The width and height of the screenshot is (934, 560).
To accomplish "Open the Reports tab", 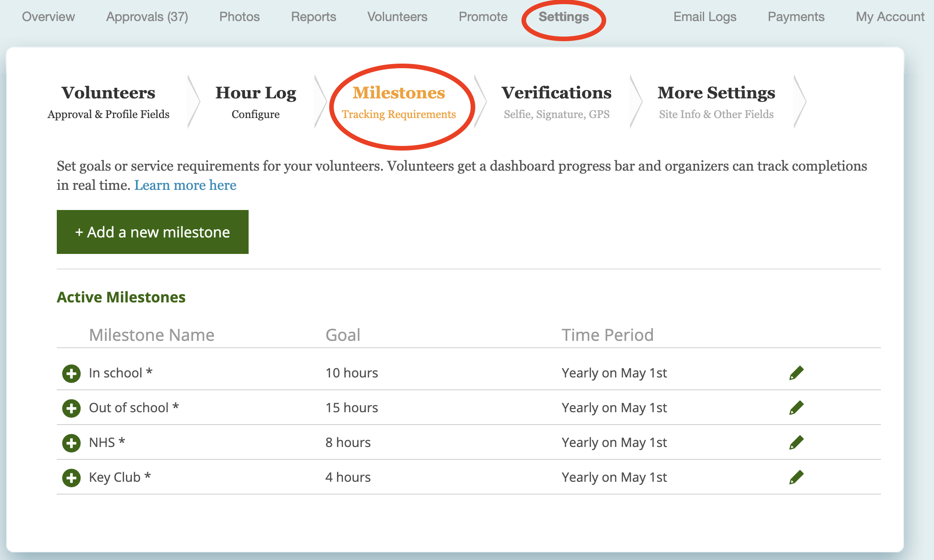I will coord(314,17).
